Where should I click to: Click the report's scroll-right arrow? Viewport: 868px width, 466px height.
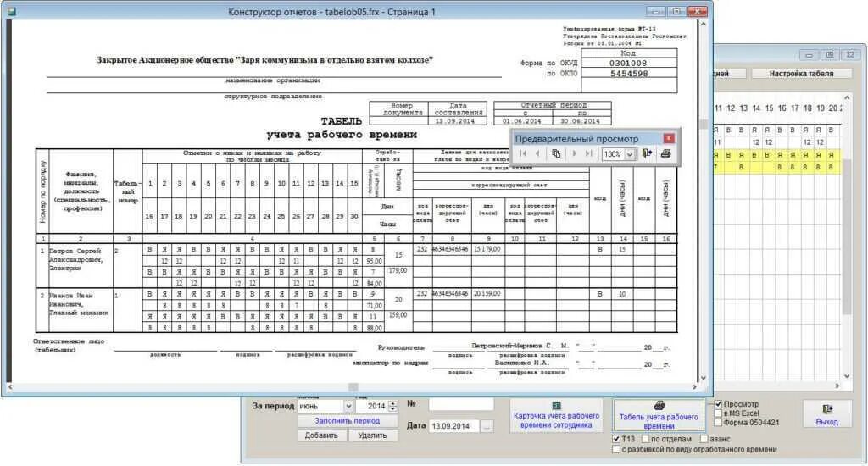pos(694,387)
